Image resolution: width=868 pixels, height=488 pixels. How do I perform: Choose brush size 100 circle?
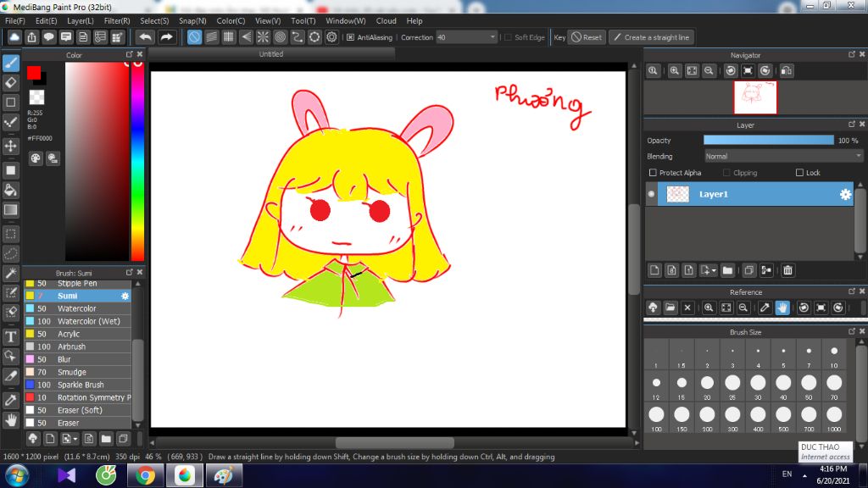pyautogui.click(x=656, y=414)
